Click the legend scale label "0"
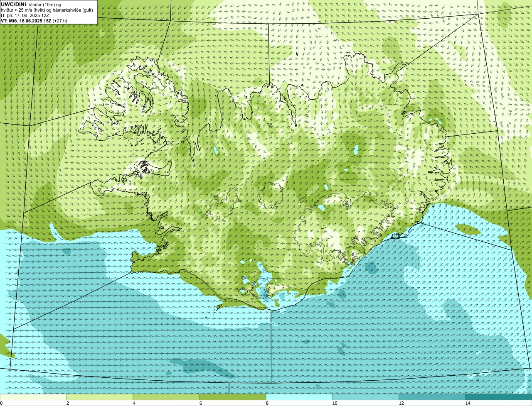532x406 pixels. 1,403
